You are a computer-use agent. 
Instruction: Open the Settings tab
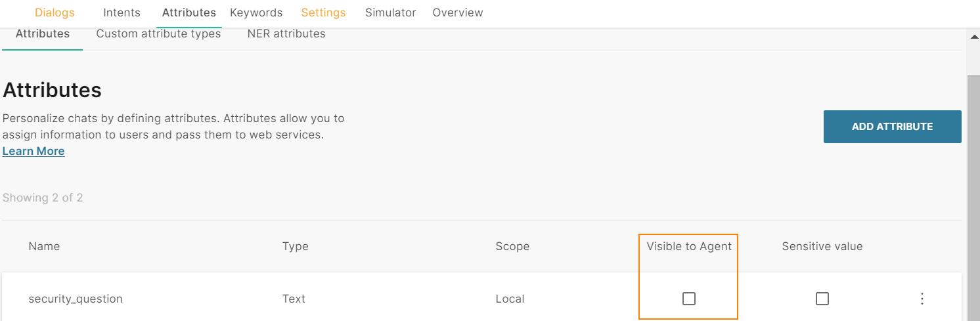pos(323,12)
